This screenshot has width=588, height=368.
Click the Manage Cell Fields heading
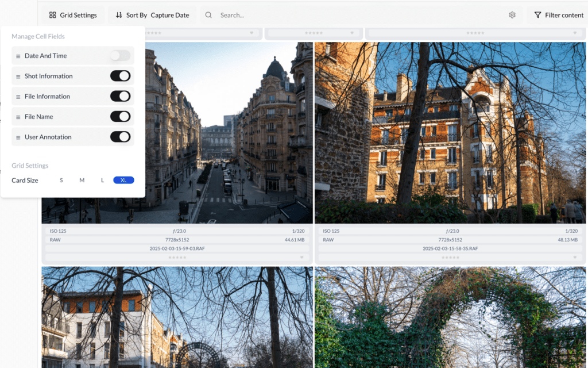click(38, 36)
